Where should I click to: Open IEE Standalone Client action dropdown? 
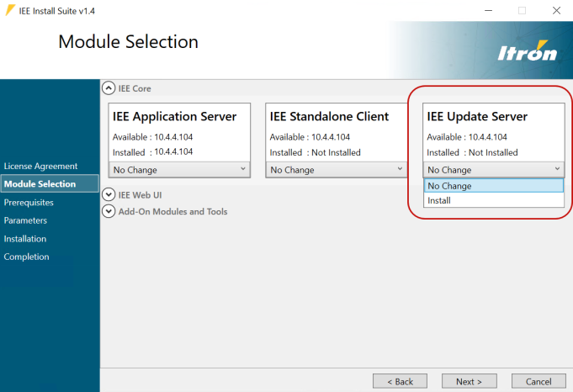pyautogui.click(x=337, y=170)
